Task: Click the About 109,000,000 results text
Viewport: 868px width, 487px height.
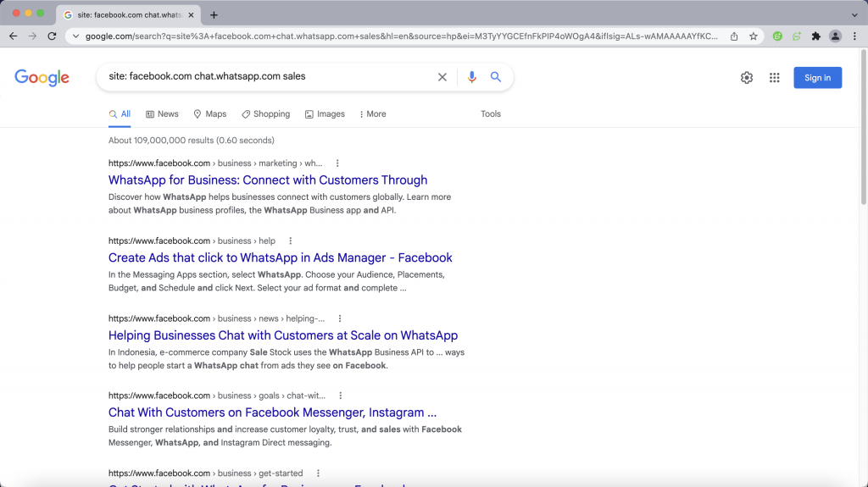Action: pyautogui.click(x=191, y=141)
